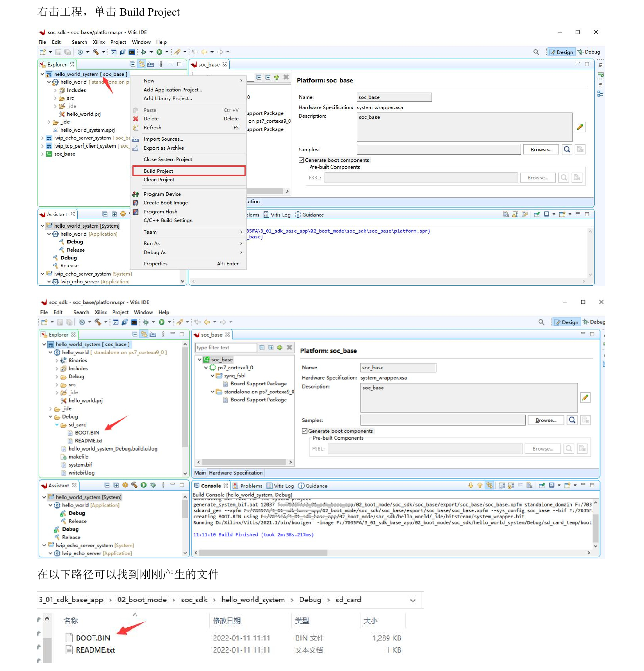Click the yellow Back arrow in context-menu window toolbar
The image size is (644, 671).
point(204,52)
